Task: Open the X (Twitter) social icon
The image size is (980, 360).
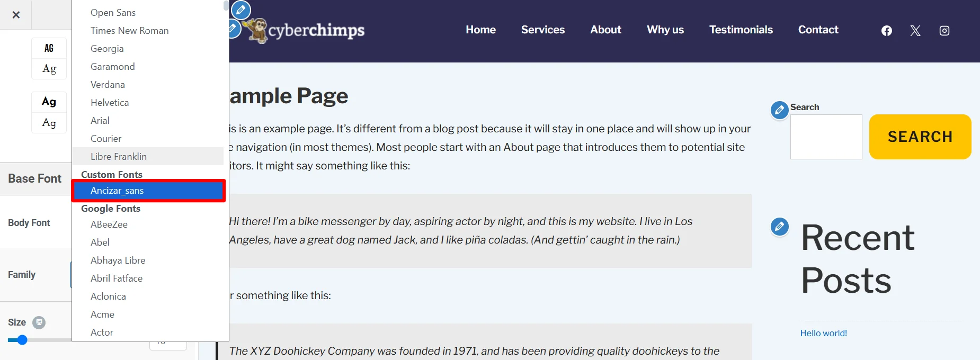Action: (x=915, y=31)
